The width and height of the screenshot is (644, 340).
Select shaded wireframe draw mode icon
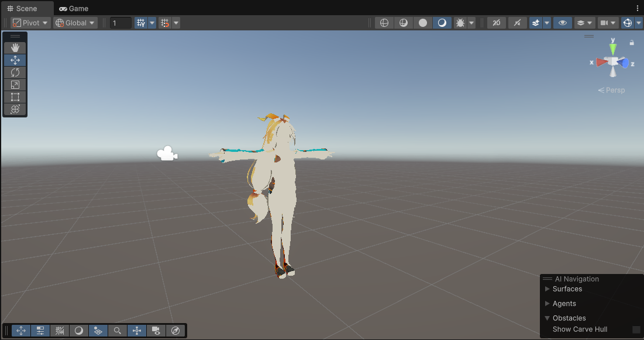pyautogui.click(x=404, y=23)
